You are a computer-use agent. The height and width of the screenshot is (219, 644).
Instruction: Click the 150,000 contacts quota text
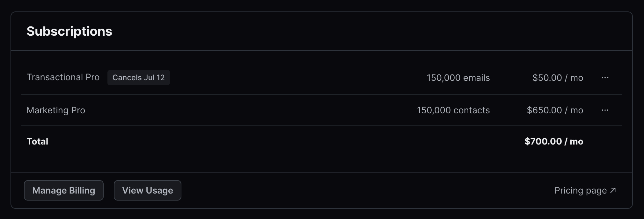[x=453, y=110]
